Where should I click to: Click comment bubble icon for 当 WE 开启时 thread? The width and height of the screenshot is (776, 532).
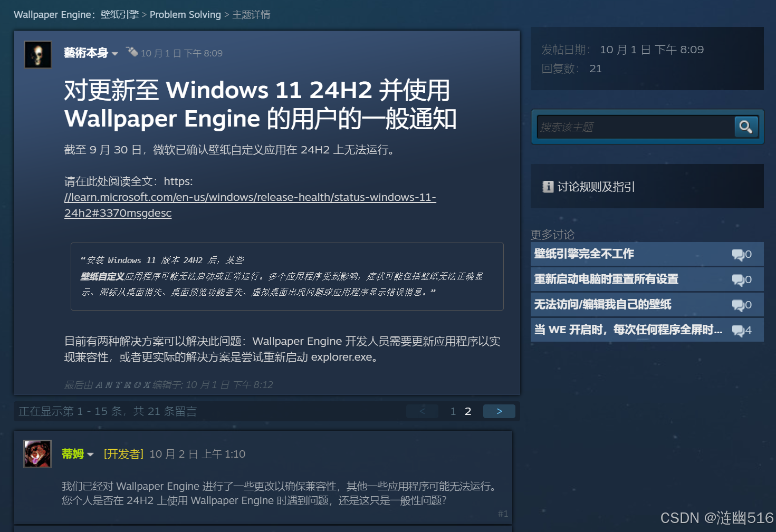pos(738,331)
